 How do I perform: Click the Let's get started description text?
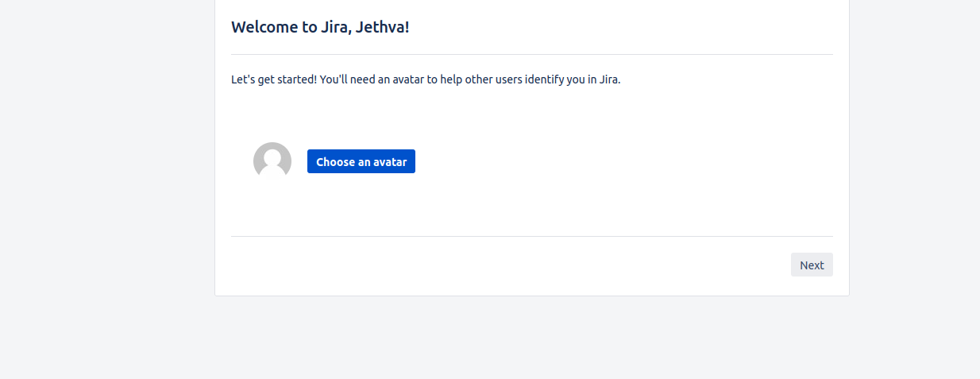pos(425,79)
